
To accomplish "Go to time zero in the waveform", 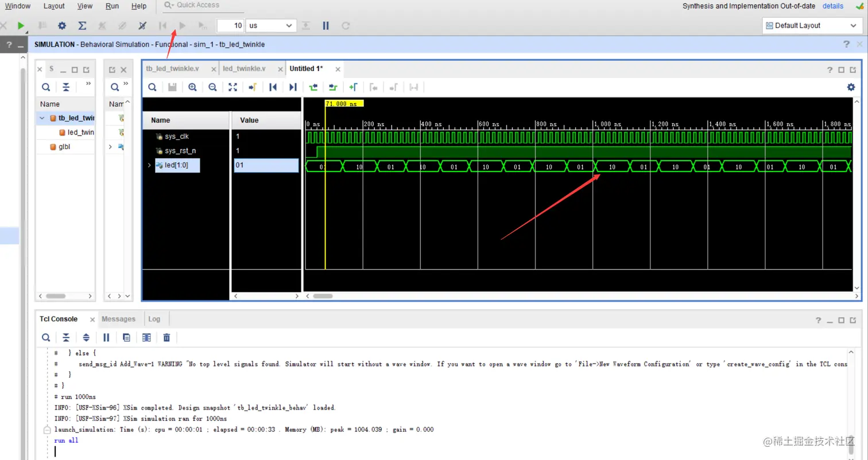I will [x=273, y=87].
